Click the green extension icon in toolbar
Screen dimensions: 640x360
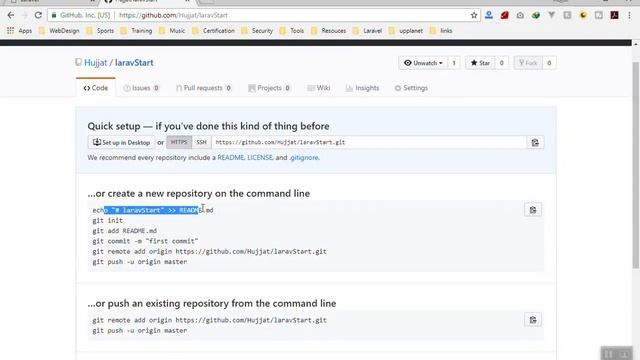tap(536, 15)
